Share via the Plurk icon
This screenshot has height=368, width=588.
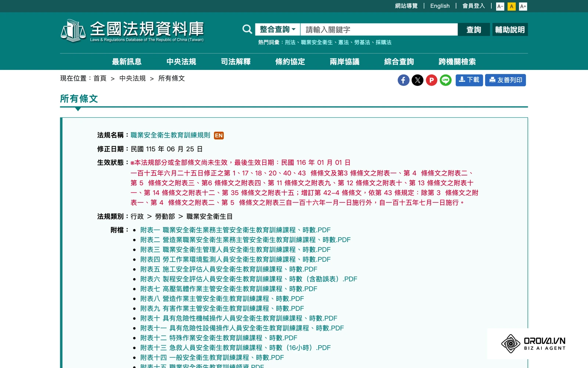tap(431, 80)
